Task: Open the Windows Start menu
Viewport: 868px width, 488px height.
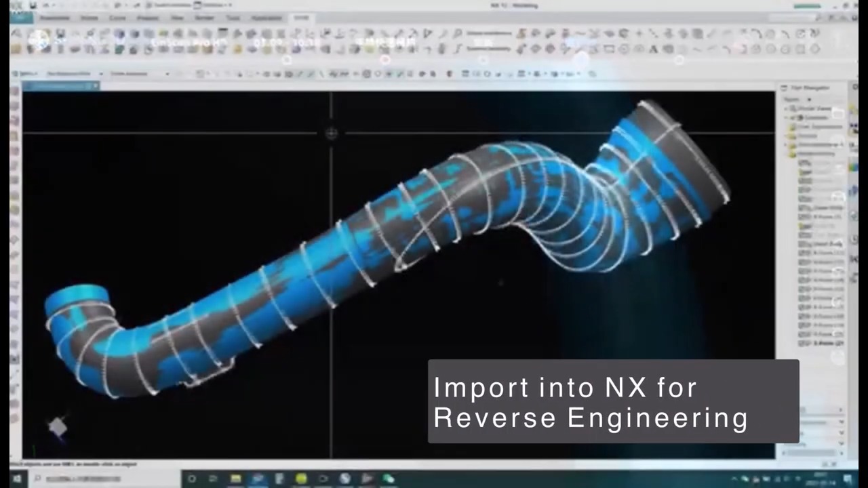Action: pos(16,479)
